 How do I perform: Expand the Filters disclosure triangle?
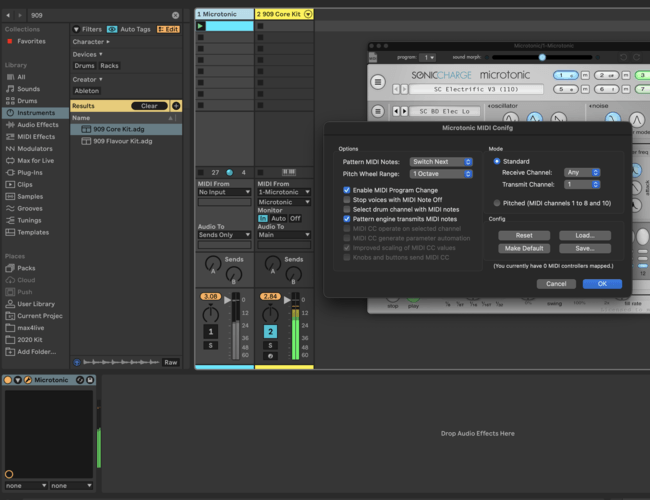tap(76, 29)
